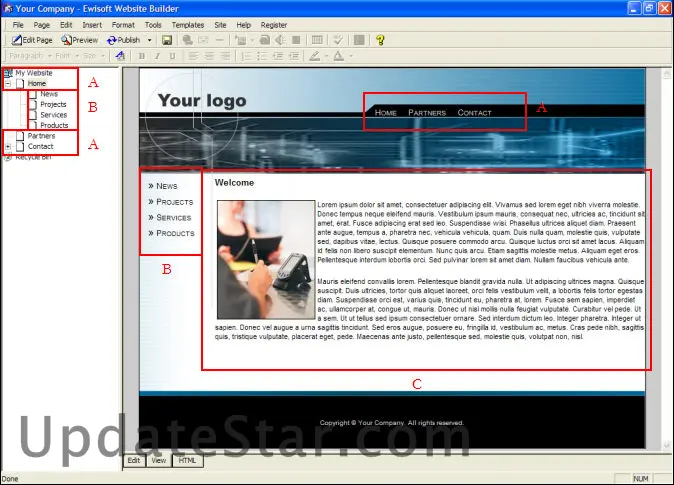Toggle italic formatting
The width and height of the screenshot is (674, 485).
(x=157, y=56)
